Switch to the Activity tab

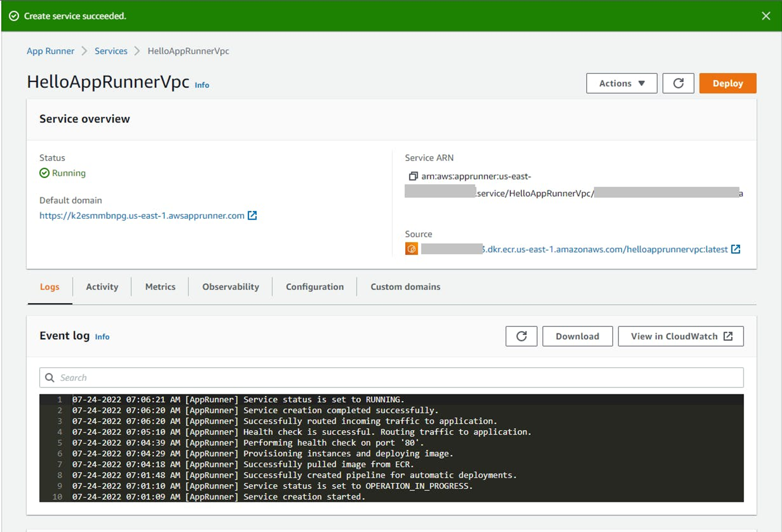102,287
